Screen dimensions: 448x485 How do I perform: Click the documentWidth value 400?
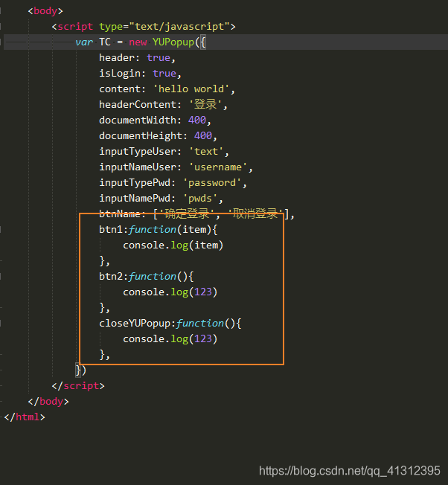(197, 121)
